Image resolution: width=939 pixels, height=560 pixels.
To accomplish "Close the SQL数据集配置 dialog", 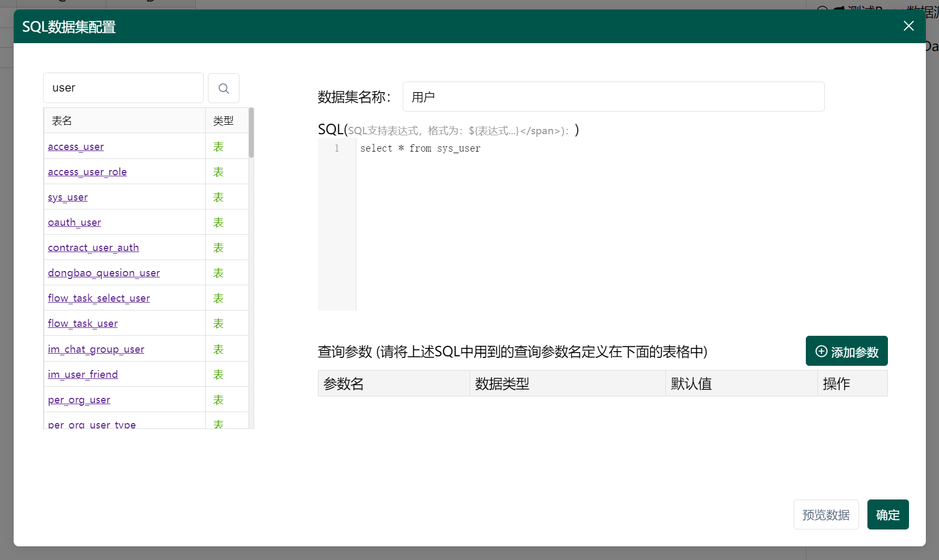I will point(908,26).
